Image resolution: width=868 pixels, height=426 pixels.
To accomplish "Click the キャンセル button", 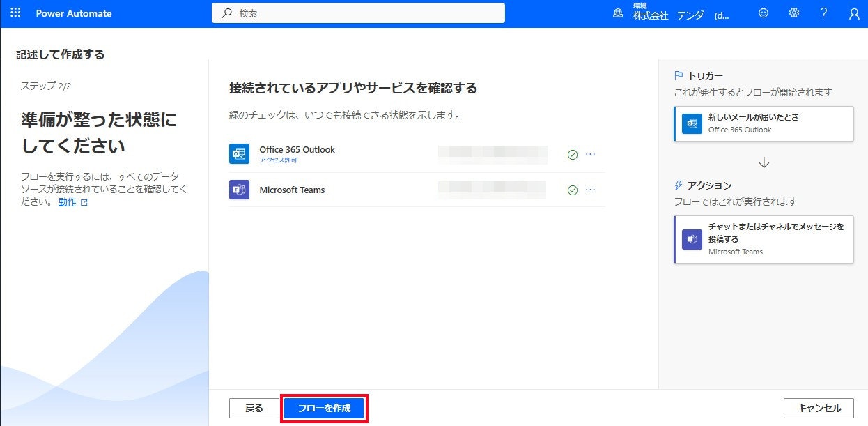I will [x=819, y=409].
